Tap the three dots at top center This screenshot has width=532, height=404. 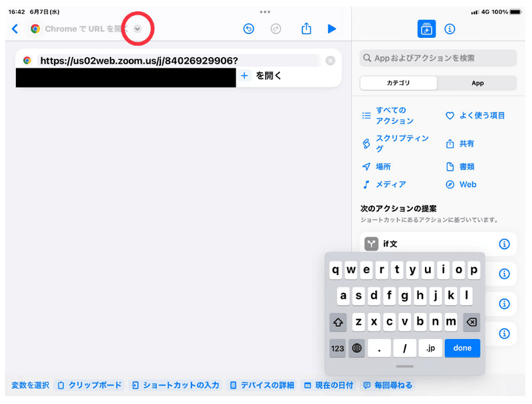coord(265,12)
